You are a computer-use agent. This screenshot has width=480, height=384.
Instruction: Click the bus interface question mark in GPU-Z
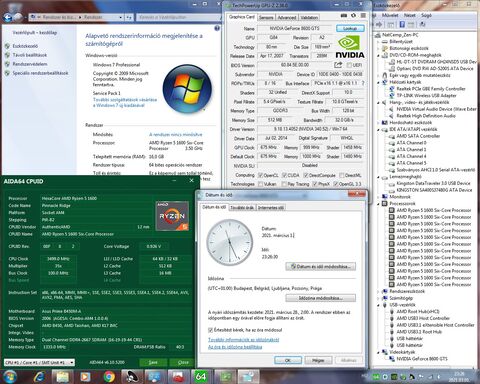363,83
